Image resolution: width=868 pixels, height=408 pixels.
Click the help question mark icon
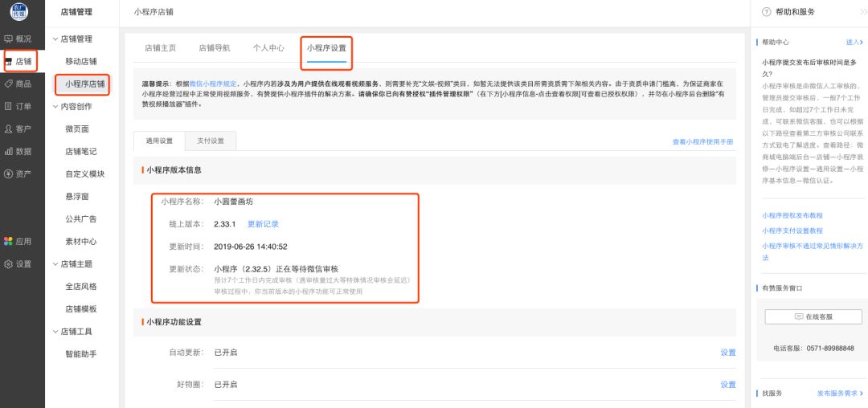(766, 12)
